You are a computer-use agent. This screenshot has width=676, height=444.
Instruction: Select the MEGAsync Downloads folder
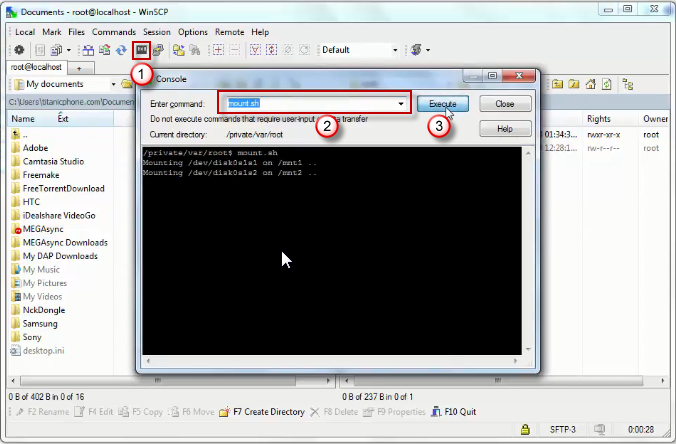click(59, 243)
